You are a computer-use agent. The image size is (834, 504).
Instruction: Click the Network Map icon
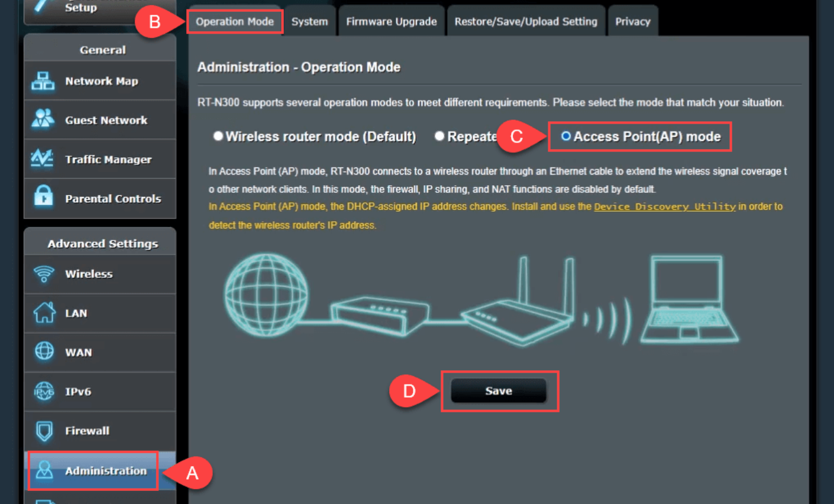43,81
